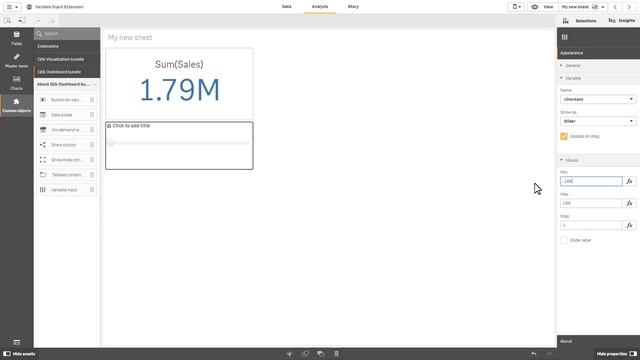The image size is (640, 360).
Task: Select the Custom objects panel
Action: 16,105
